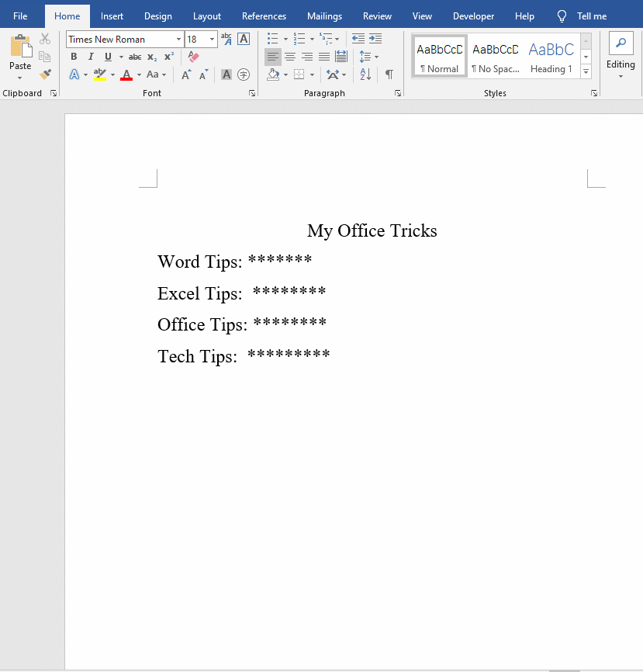Screen dimensions: 643x672
Task: Open the font size dropdown
Action: pyautogui.click(x=212, y=40)
